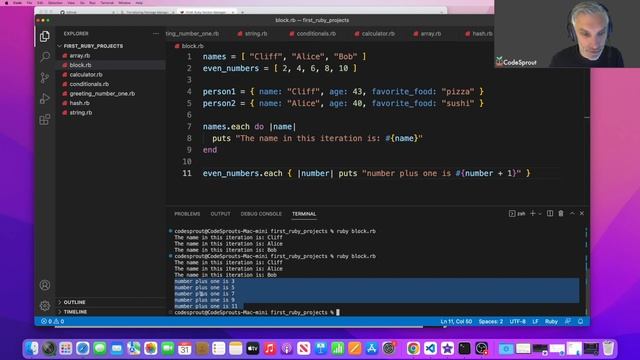Collapse the FIRST_RUBY_PROJECTS folder
640x360 pixels.
pyautogui.click(x=93, y=46)
